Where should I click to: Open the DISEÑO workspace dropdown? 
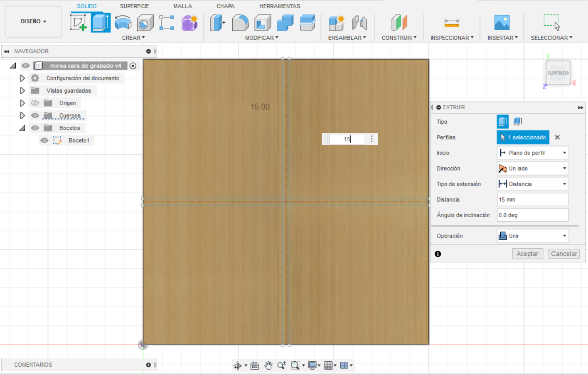pos(33,21)
